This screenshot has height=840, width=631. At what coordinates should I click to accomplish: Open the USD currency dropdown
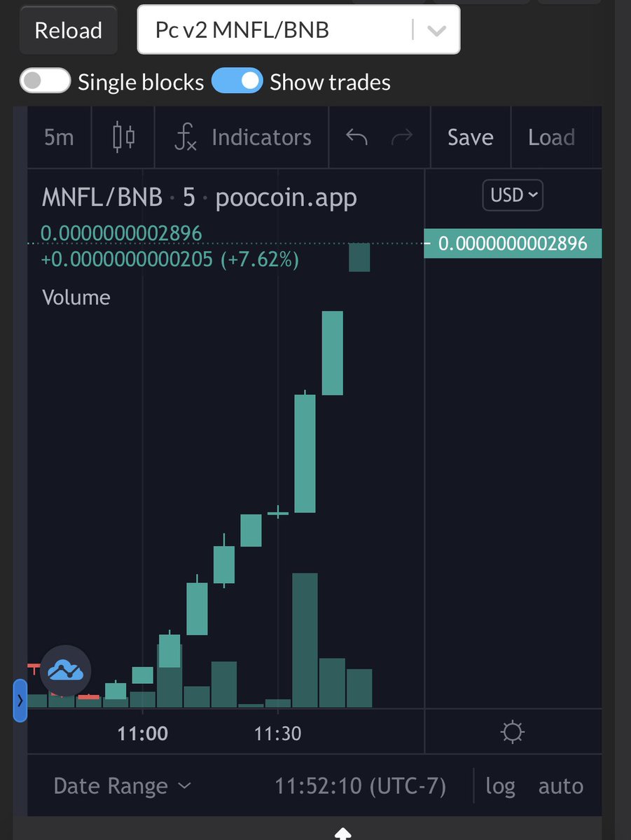coord(513,195)
